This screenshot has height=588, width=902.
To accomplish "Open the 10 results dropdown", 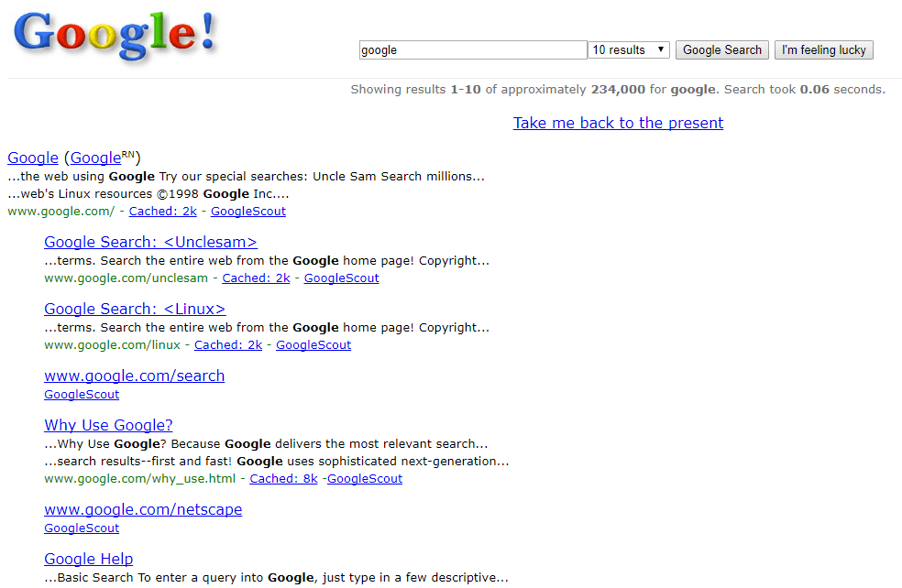I will click(x=629, y=50).
